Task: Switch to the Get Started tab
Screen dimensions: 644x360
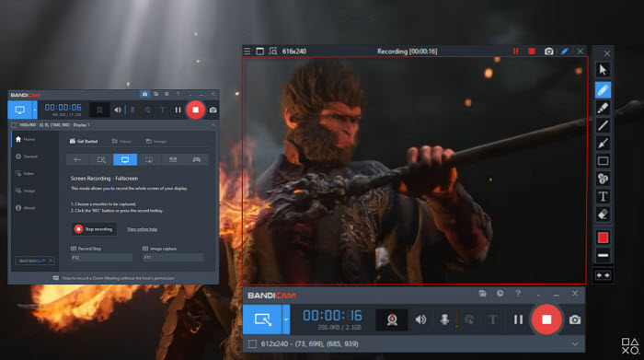Action: 84,141
